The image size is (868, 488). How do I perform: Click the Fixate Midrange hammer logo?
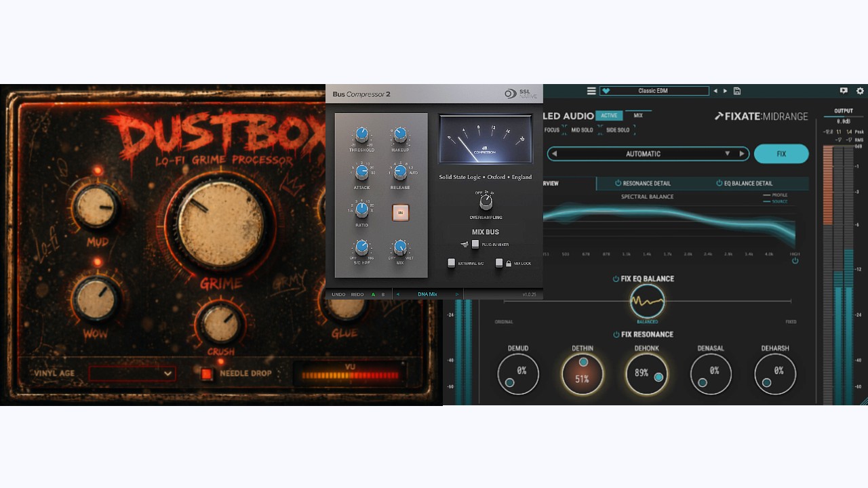pos(719,116)
